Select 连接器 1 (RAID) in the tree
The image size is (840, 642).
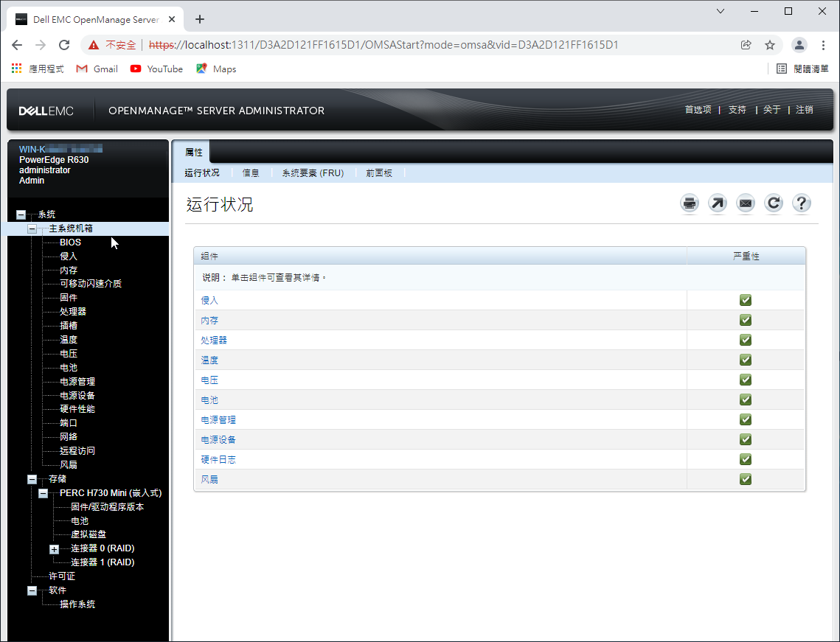click(103, 562)
